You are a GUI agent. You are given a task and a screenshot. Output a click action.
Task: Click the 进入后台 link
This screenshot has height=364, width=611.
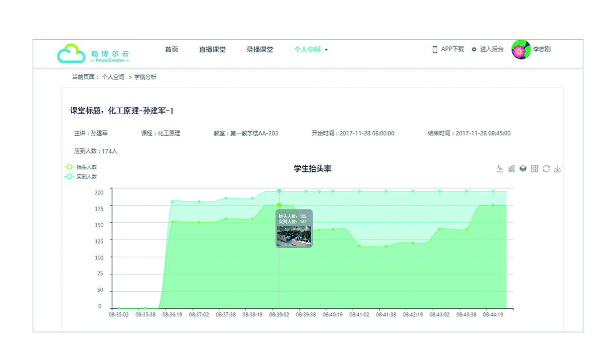click(x=491, y=50)
